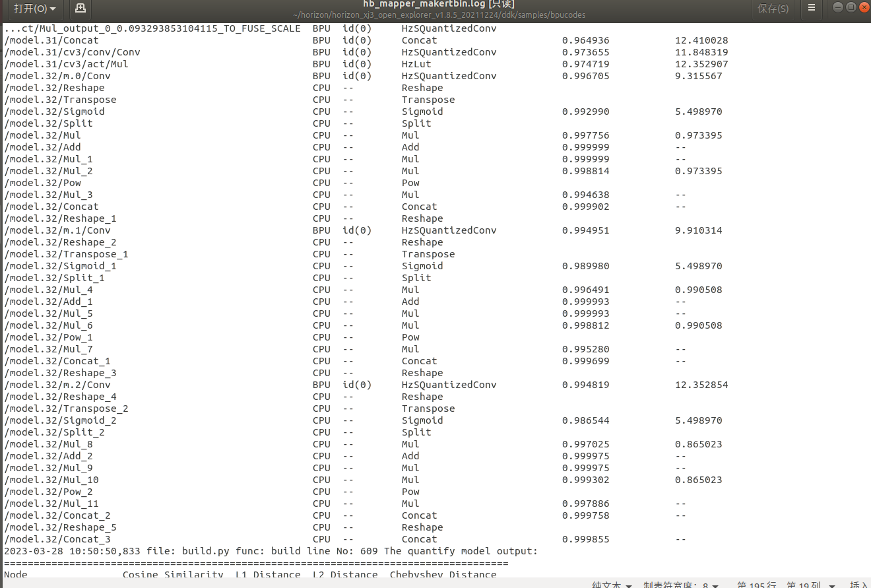Click the value 12.410028 in Concat row
This screenshot has height=588, width=871.
(701, 40)
